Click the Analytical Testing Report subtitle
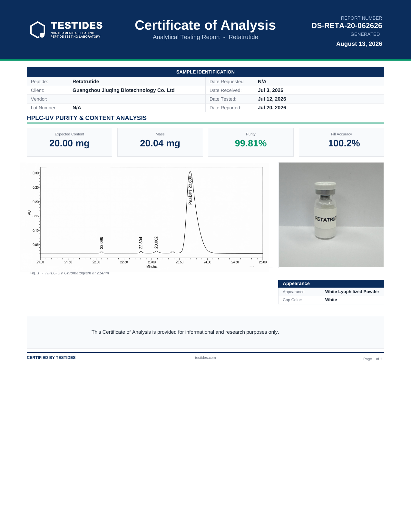411x532 pixels. tap(205, 37)
